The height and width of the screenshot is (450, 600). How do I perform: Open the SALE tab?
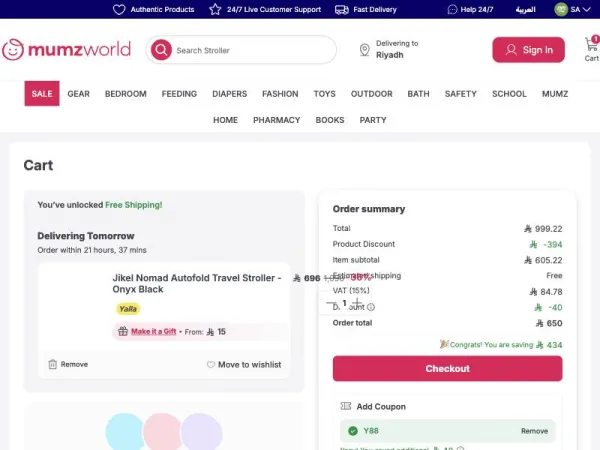(42, 94)
